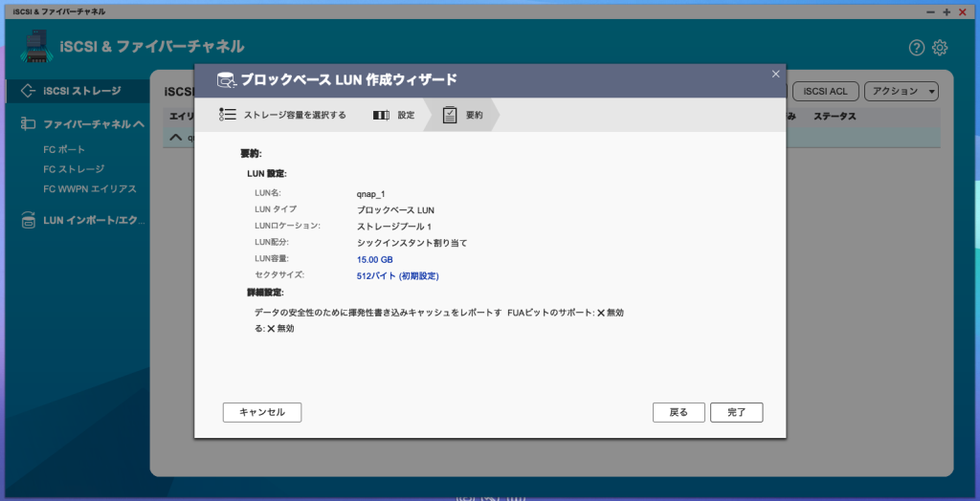Select FC ポート in the sidebar
980x501 pixels.
[x=64, y=150]
